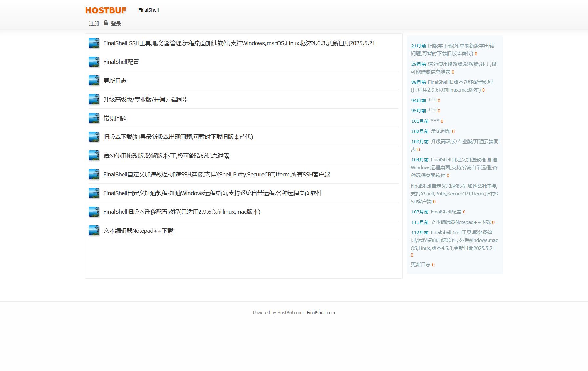
Task: Open the 注册 register link
Action: pyautogui.click(x=94, y=24)
